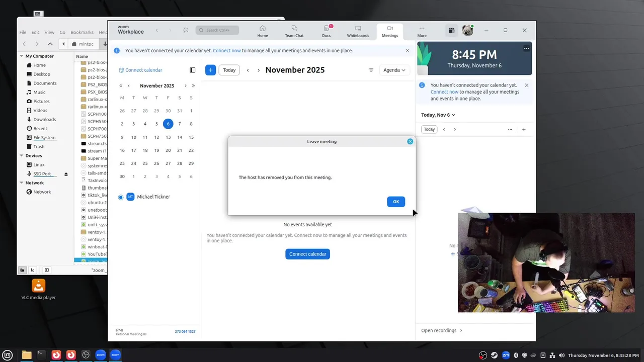This screenshot has width=644, height=362.
Task: Open the Agenda view dropdown
Action: 394,70
